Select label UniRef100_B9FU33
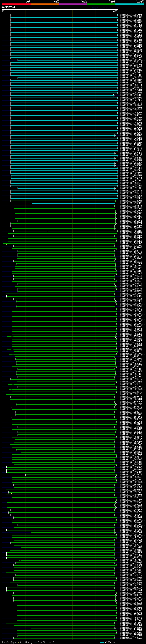Viewport: 146px width, 644px height. (x=131, y=188)
